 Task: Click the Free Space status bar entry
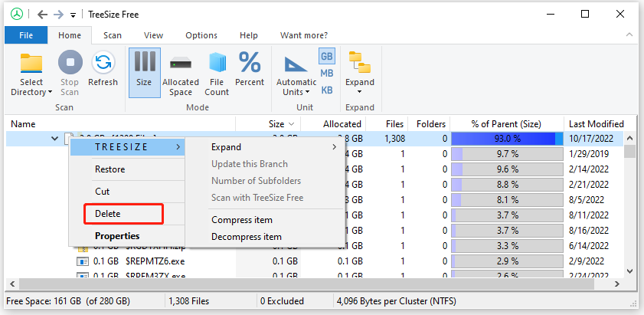[68, 301]
